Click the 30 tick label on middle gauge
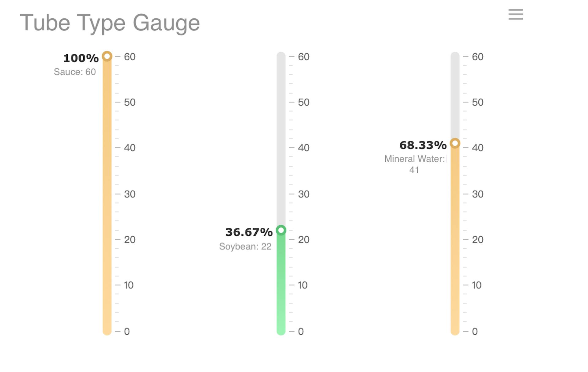The width and height of the screenshot is (588, 372). point(303,194)
